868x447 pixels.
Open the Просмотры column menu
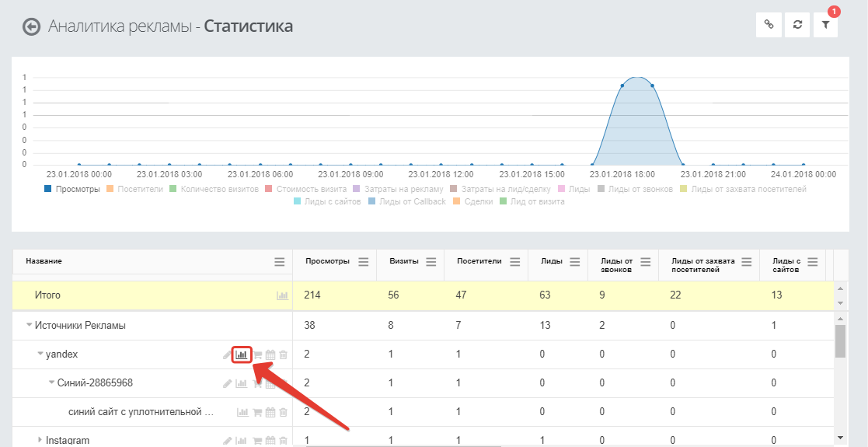tap(363, 262)
